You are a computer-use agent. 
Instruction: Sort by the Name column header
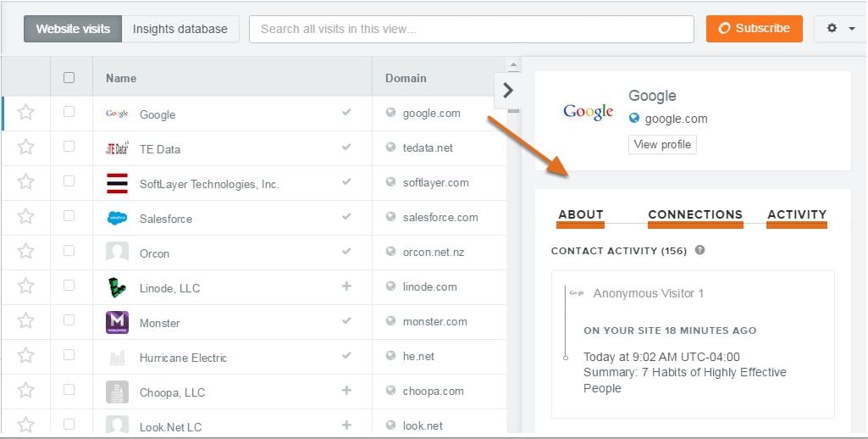coord(121,78)
